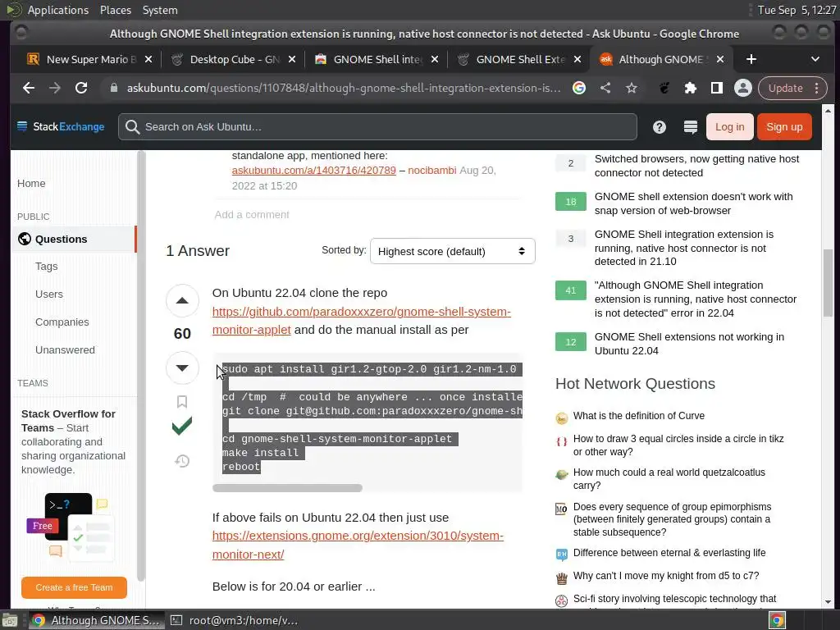Click the Chrome Update button

[x=785, y=88]
